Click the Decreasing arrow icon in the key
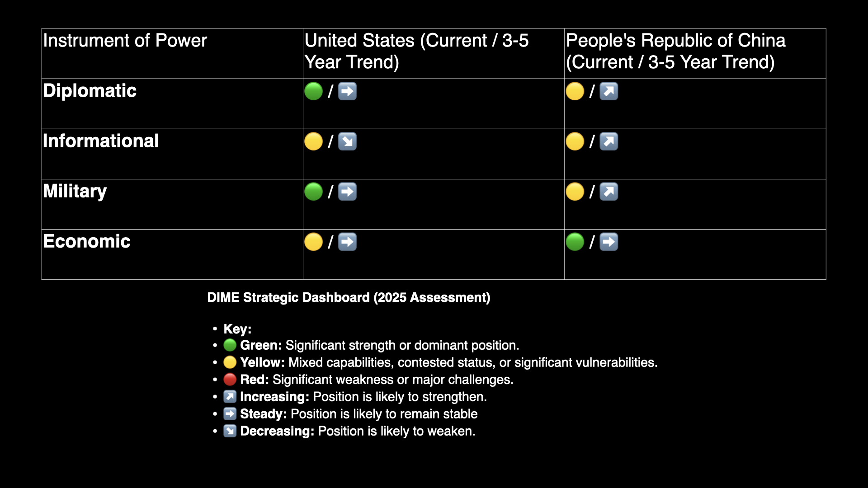 coord(230,431)
